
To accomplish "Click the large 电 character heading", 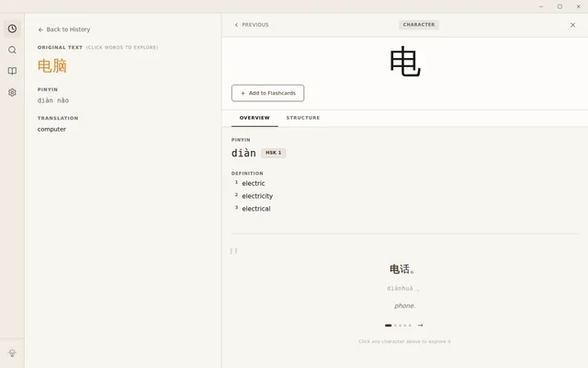I will pos(405,62).
